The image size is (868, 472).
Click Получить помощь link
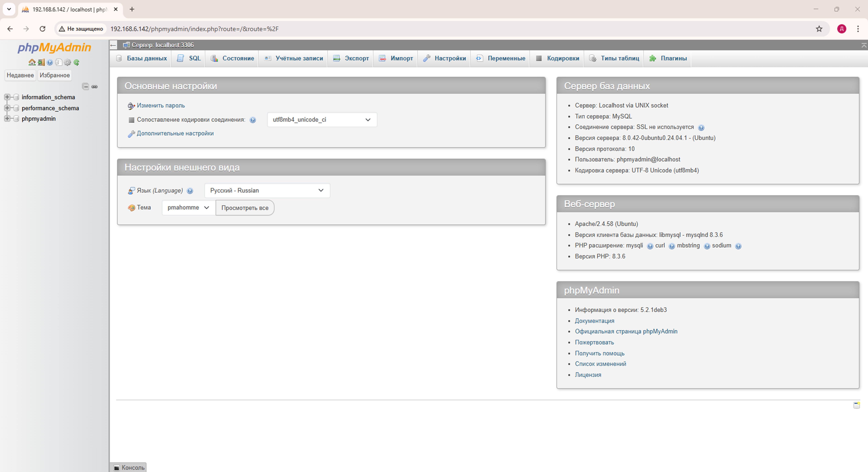599,353
